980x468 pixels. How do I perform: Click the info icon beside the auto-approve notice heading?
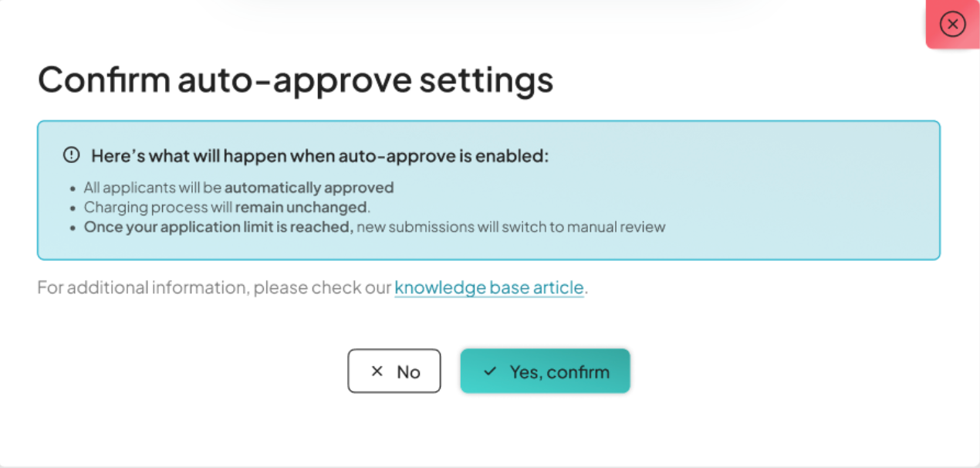point(72,155)
